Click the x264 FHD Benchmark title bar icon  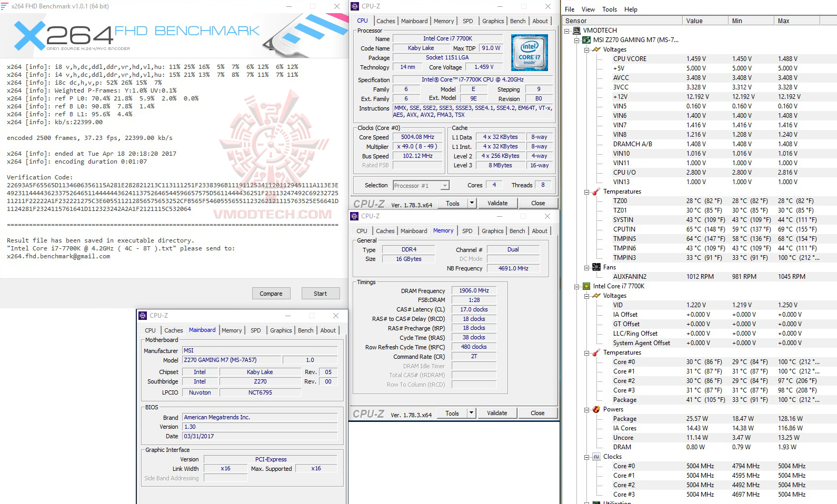click(x=5, y=6)
